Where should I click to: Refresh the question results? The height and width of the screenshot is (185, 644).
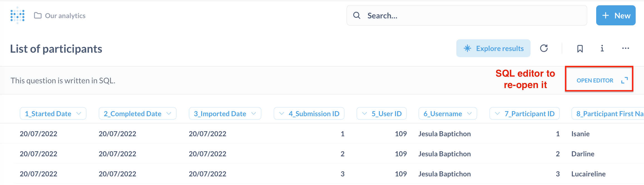click(x=544, y=48)
